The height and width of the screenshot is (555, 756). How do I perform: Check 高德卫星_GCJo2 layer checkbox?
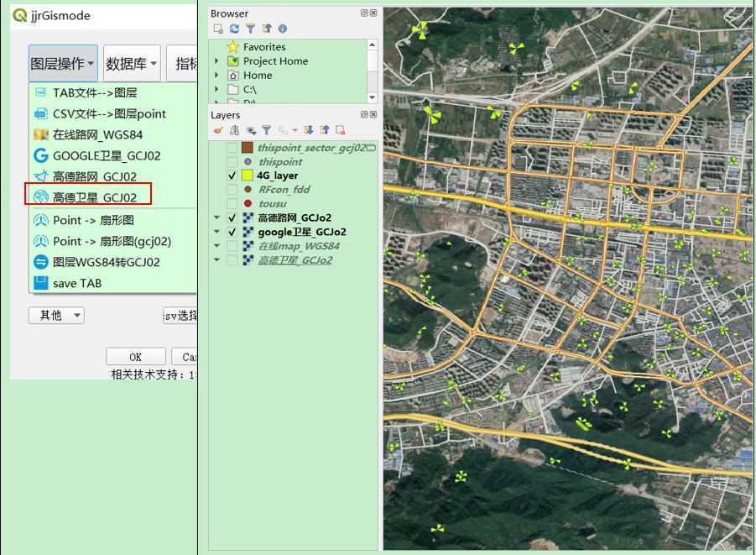pyautogui.click(x=232, y=260)
